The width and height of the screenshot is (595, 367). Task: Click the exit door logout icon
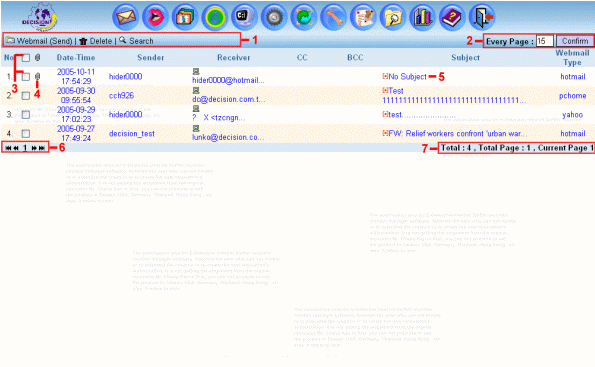point(482,17)
